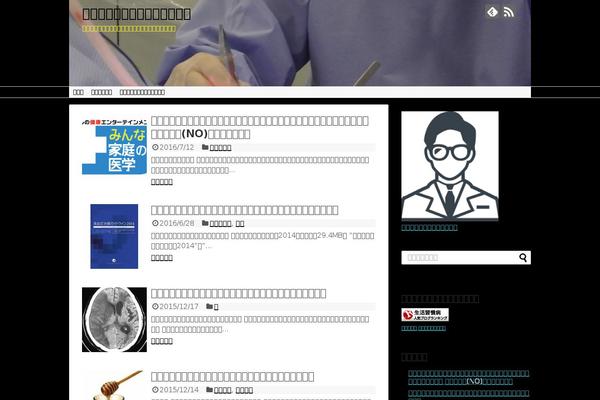Click read-more link of 2015/12/17 post

point(161,341)
